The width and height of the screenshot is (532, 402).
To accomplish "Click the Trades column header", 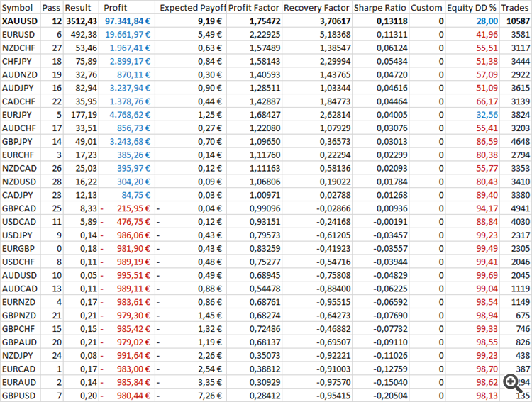I will pos(515,8).
